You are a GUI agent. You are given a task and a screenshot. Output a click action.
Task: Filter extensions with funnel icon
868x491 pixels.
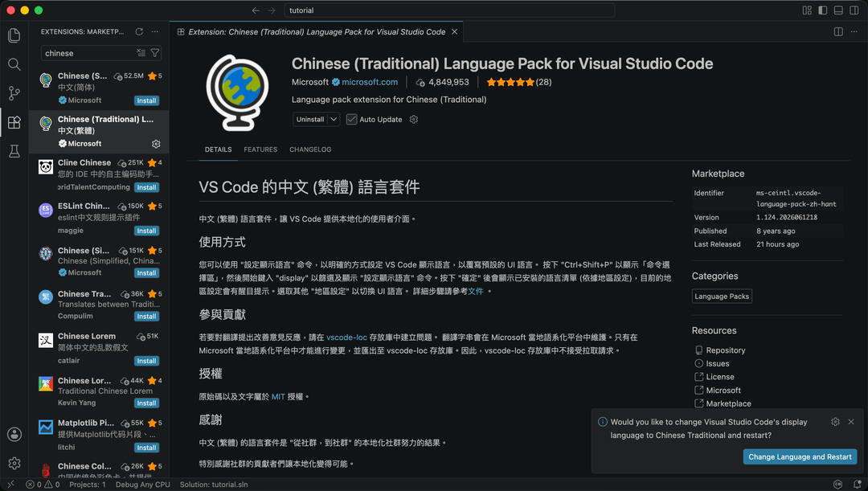tap(155, 53)
